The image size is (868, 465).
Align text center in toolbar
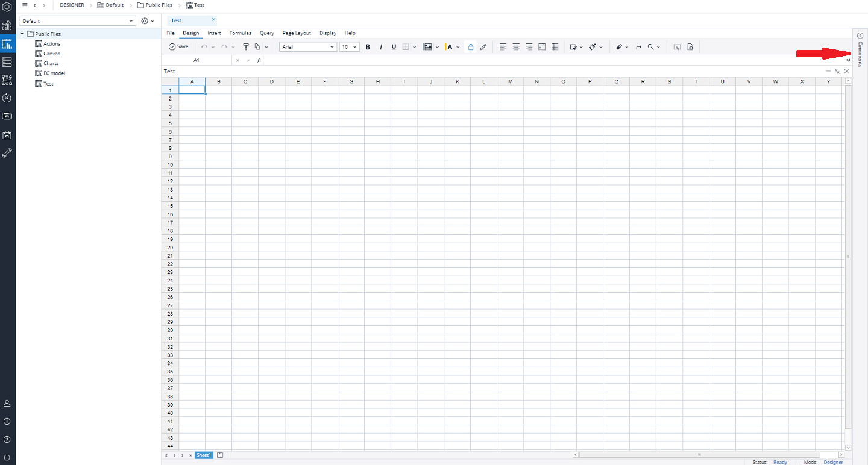pyautogui.click(x=516, y=47)
